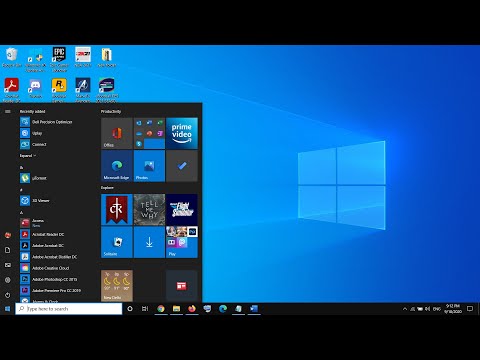Click the letter A section header
This screenshot has width=480, height=360.
(x=22, y=212)
